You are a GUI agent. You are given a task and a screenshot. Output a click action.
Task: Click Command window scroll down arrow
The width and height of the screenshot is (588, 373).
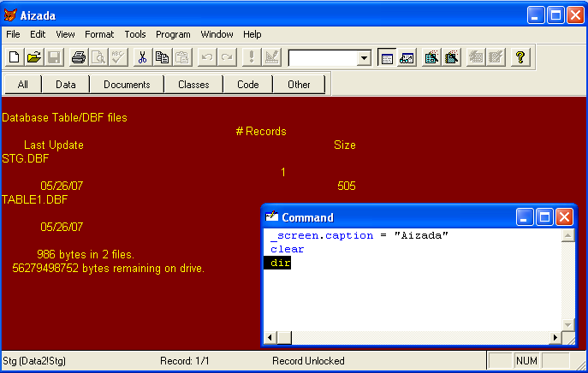[567, 324]
